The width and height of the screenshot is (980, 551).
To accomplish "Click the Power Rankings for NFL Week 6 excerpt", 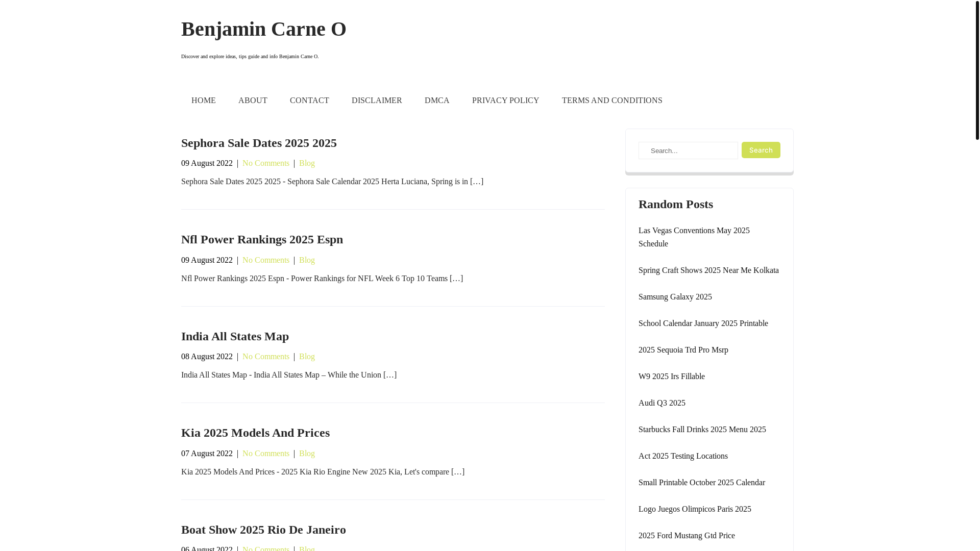I will (322, 279).
